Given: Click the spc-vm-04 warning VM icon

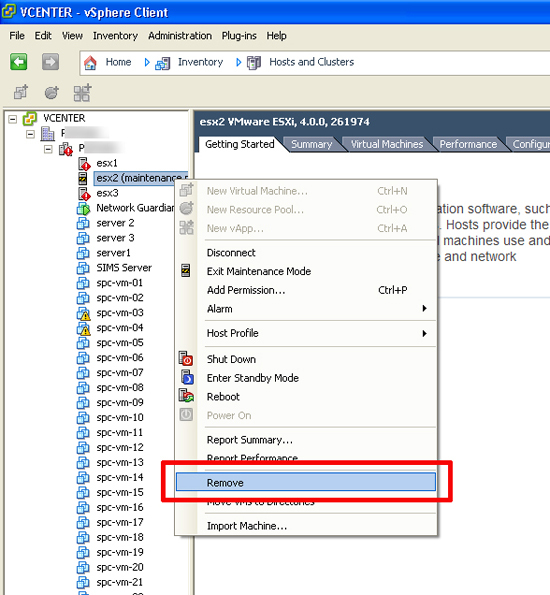Looking at the screenshot, I should tap(83, 328).
